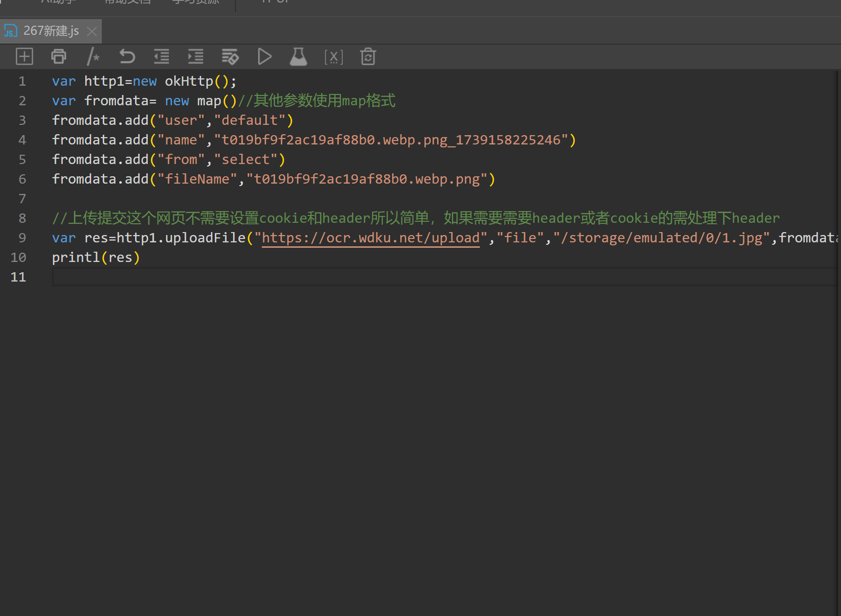The image size is (841, 616).
Task: Click line number 11 in gutter
Action: [x=18, y=277]
